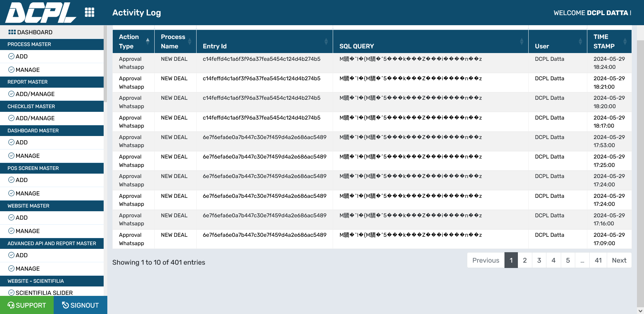
Task: Click the check icon beside Process Master ADD
Action: click(11, 56)
